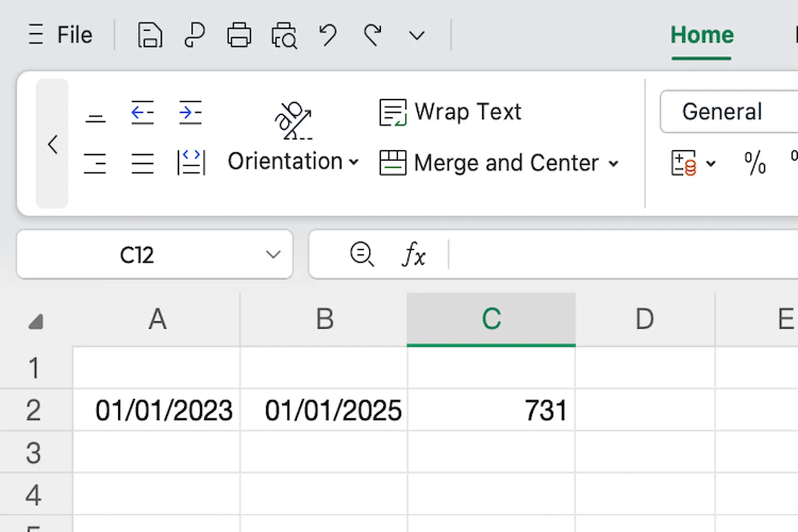Select row 2 header

pyautogui.click(x=36, y=410)
